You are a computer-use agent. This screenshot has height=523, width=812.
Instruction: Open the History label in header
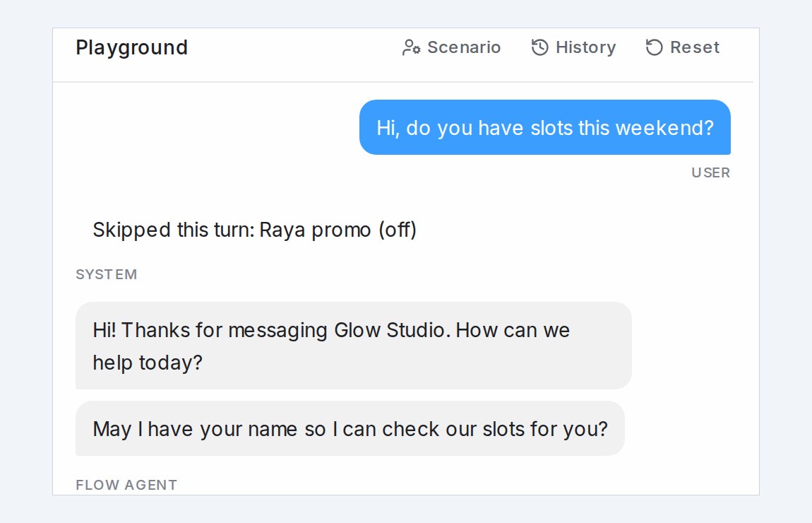pos(585,47)
